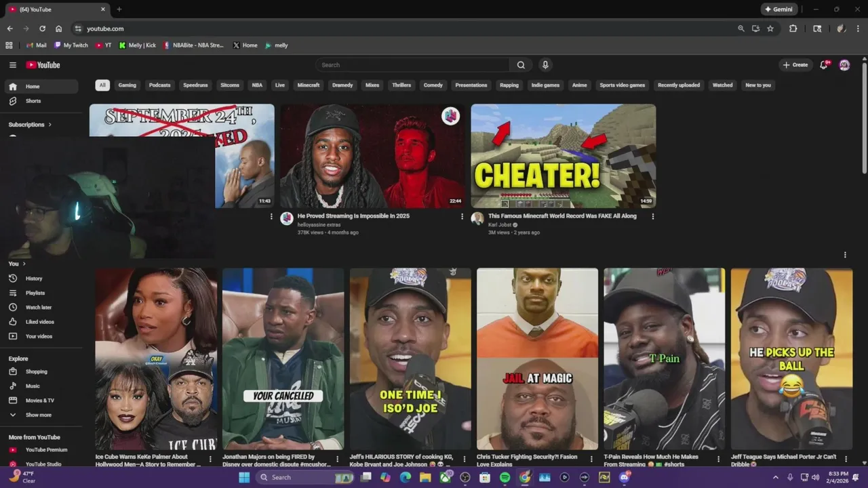Open YouTube account avatar menu

click(x=844, y=65)
